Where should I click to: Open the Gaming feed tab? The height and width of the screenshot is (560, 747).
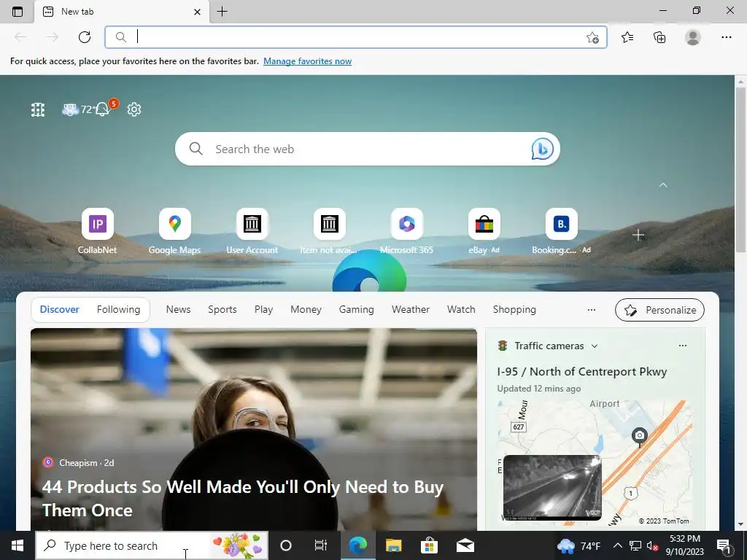point(356,309)
